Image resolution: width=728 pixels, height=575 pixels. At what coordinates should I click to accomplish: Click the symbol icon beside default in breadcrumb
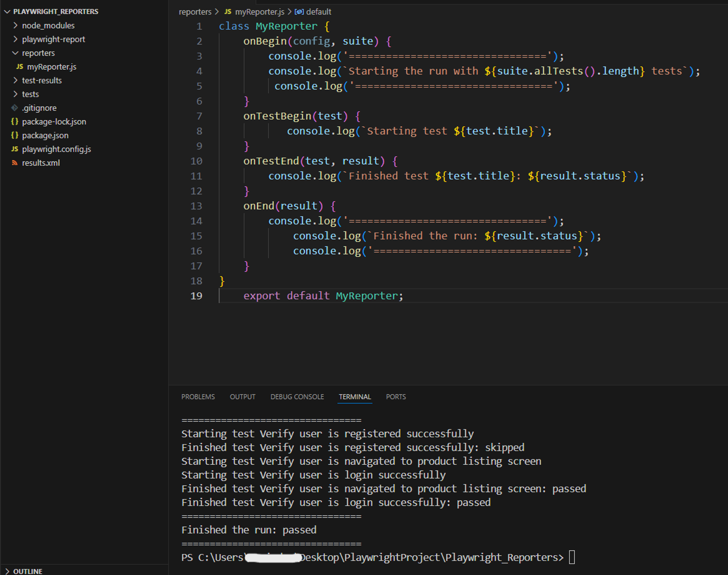pos(300,11)
